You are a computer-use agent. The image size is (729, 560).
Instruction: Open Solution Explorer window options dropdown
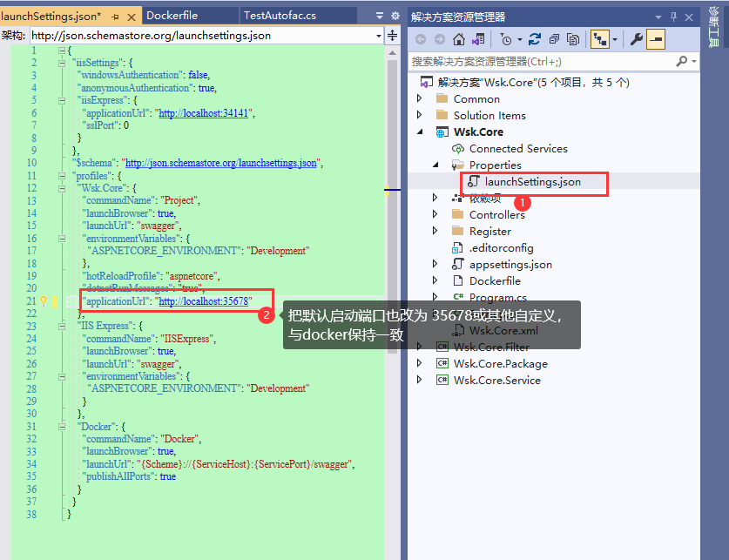658,17
